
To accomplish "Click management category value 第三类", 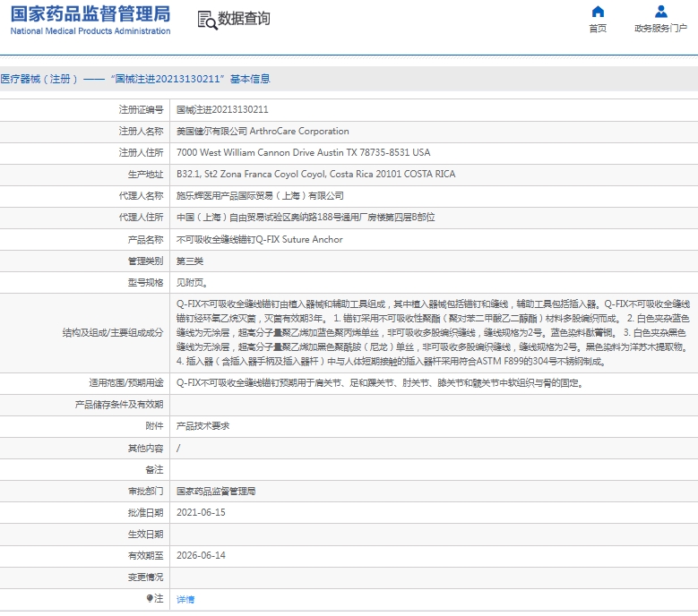I will tap(190, 261).
